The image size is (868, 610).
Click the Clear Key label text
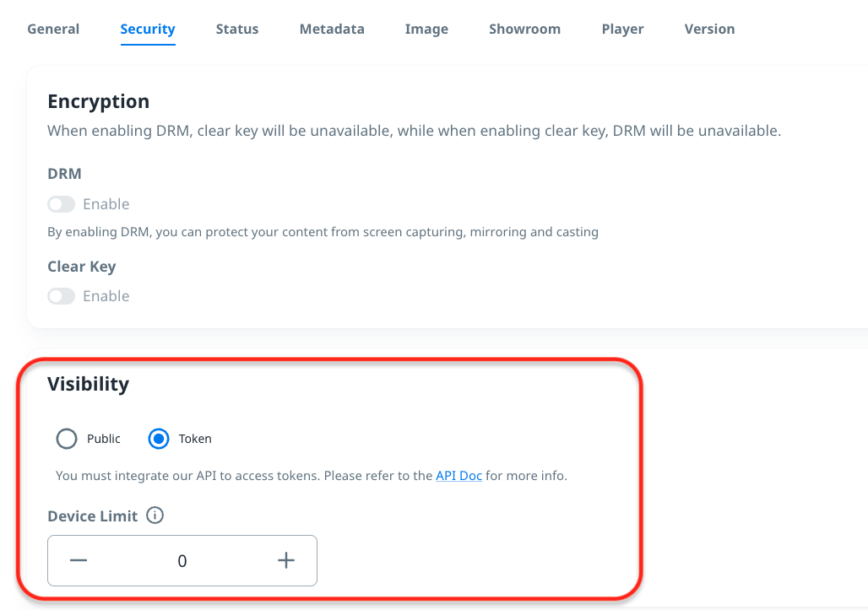click(x=81, y=267)
